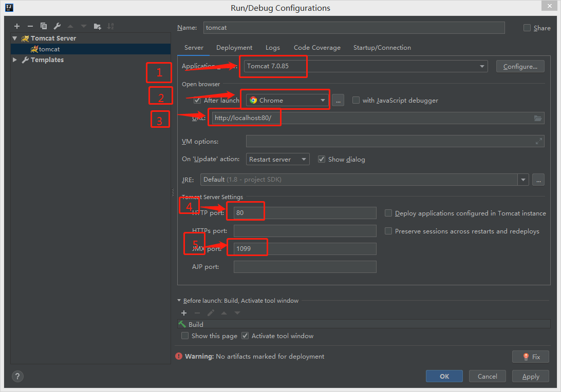
Task: Switch to the Logs tab
Action: pos(273,48)
